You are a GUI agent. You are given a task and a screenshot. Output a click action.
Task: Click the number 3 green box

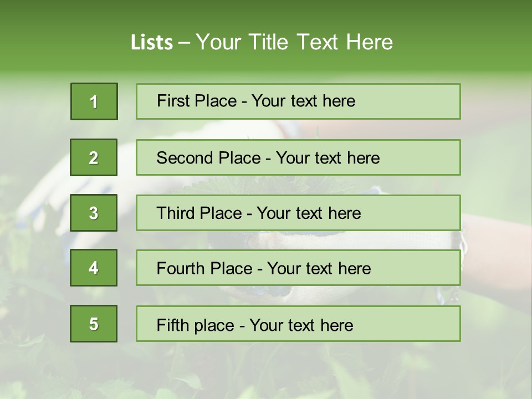point(94,213)
